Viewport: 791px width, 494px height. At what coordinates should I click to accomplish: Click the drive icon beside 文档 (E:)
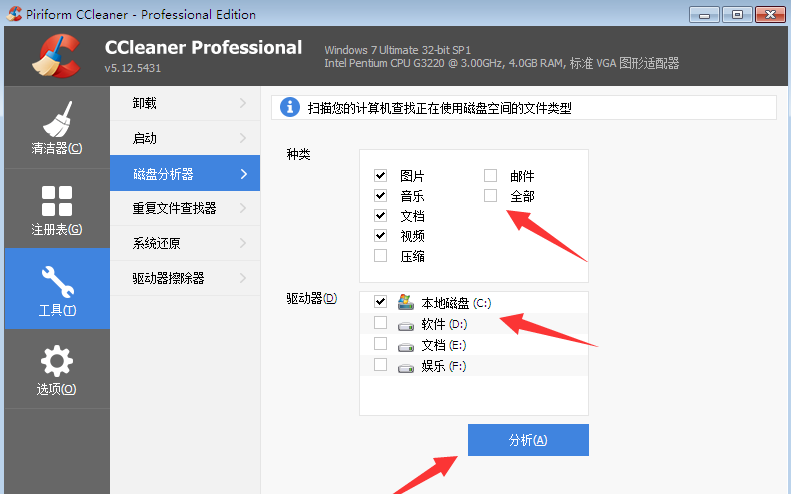pyautogui.click(x=406, y=347)
